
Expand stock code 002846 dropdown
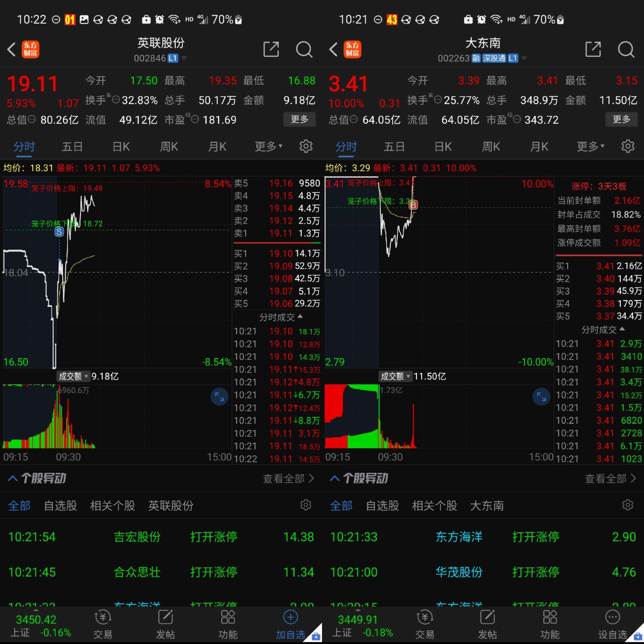(184, 58)
